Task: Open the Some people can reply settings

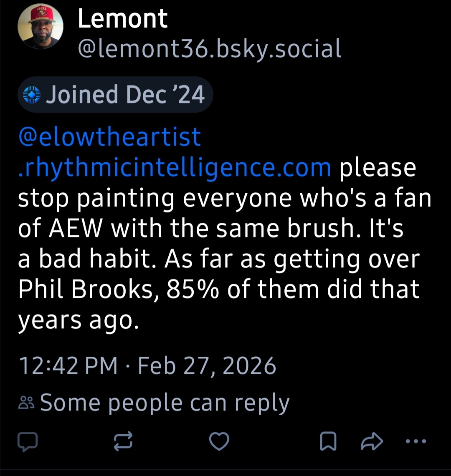Action: [165, 403]
